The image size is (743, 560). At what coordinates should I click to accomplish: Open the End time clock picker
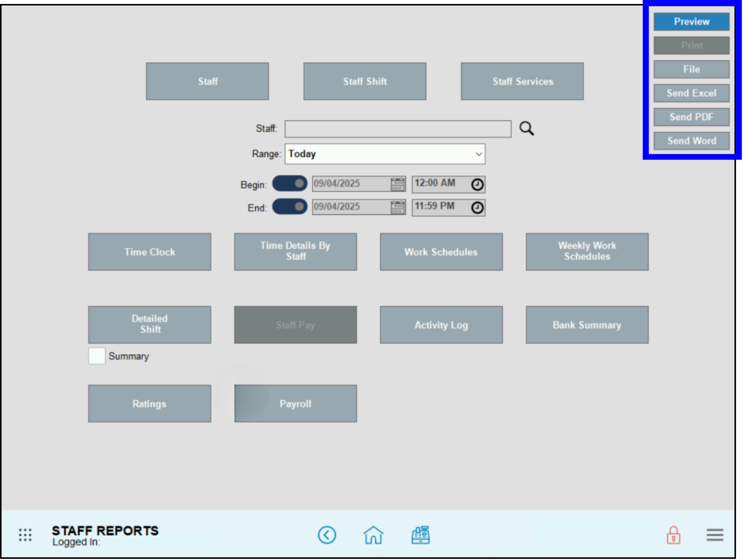coord(475,207)
